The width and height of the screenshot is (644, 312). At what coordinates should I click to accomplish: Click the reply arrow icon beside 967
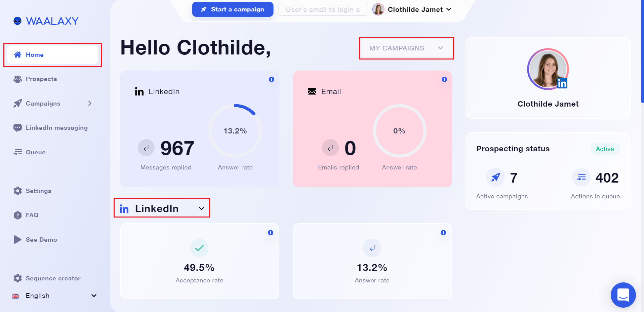click(x=146, y=148)
